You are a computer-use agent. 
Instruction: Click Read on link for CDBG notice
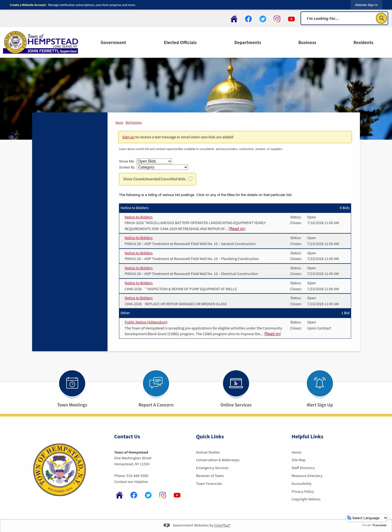point(272,334)
